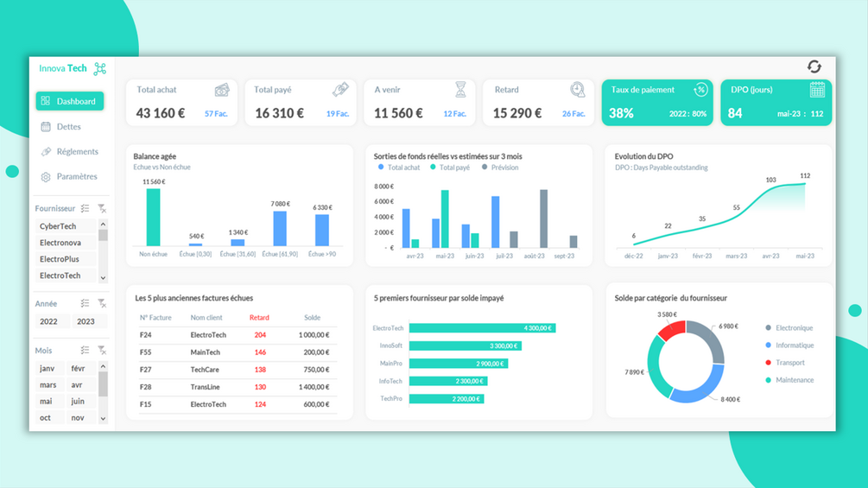
Task: Click Fournisseur list scroll down arrow
Action: [x=103, y=278]
